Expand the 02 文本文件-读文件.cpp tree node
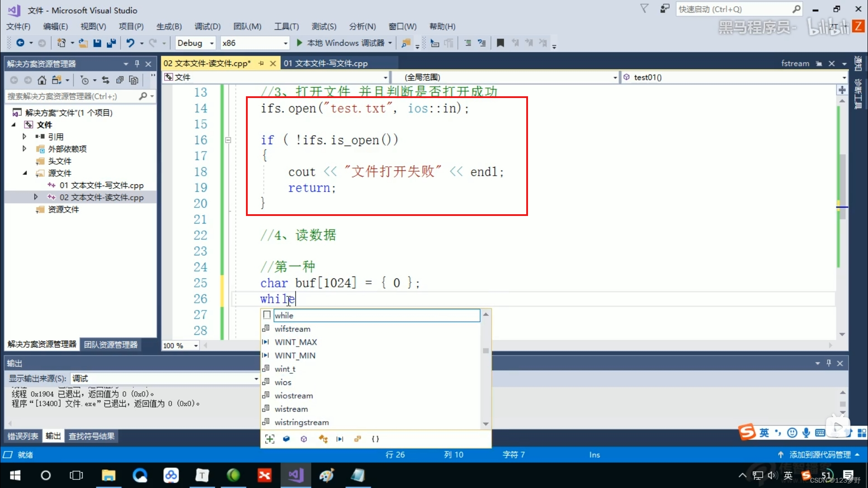Screen dimensions: 868x488 pos(36,197)
